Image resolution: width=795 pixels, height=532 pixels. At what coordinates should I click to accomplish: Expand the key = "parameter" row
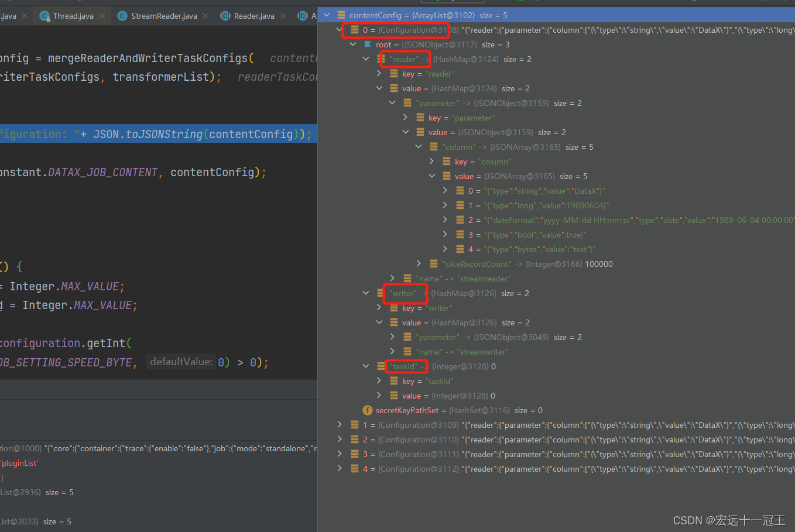[406, 118]
